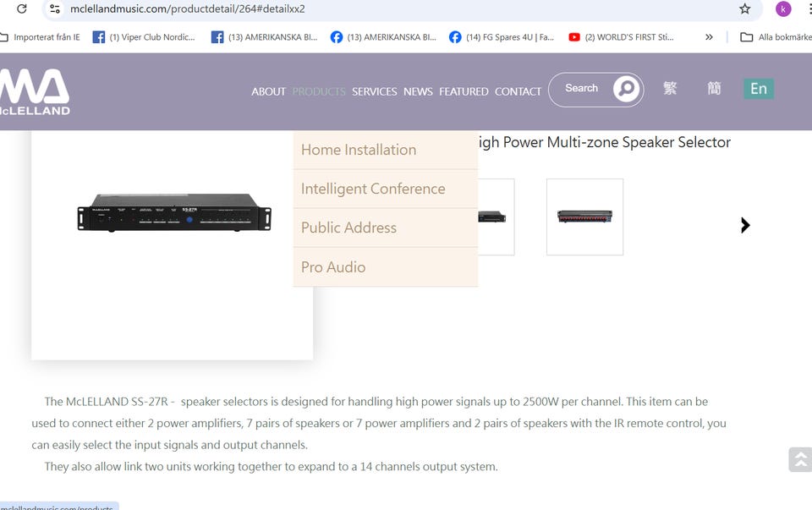Open the Alla bokmärken folder
This screenshot has height=510, width=812.
[x=774, y=37]
